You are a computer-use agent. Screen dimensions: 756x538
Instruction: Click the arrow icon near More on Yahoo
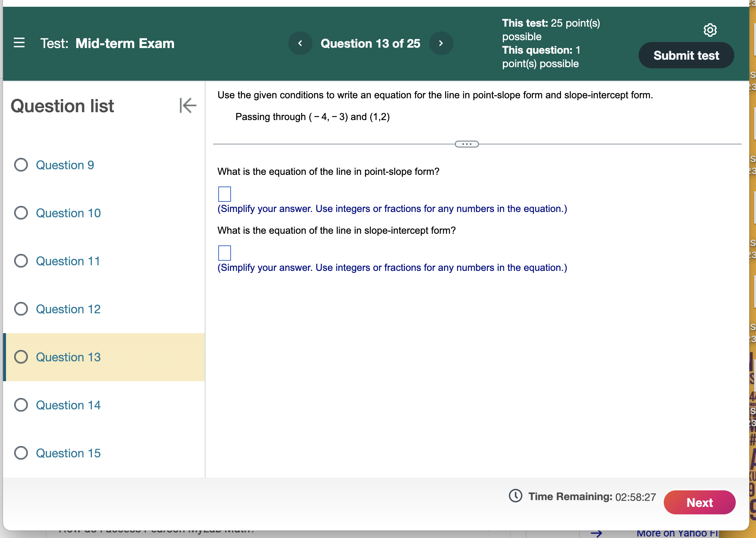(x=598, y=532)
